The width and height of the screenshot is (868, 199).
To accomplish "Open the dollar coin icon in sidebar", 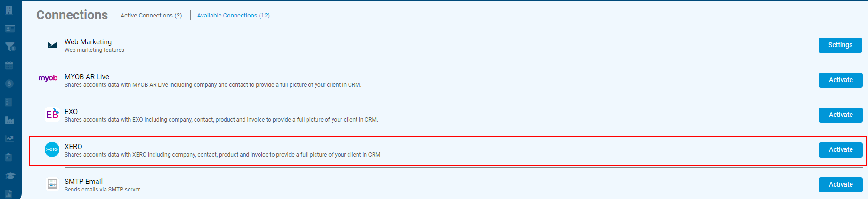I will (x=9, y=83).
